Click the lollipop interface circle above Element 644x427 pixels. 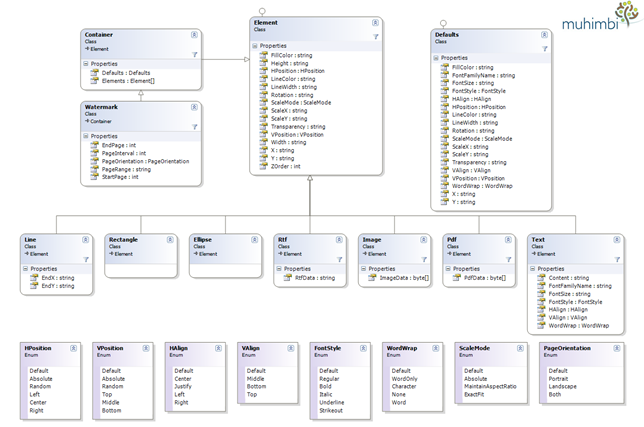tap(262, 11)
